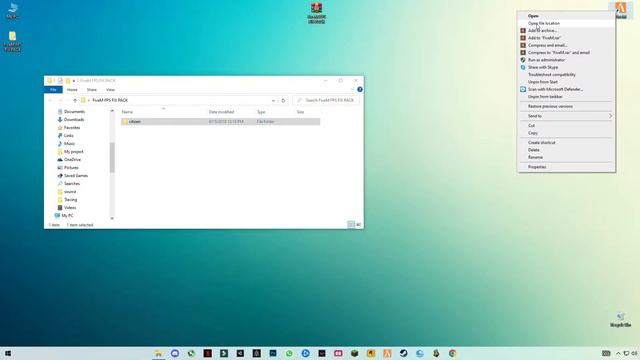Expand the address bar history dropdown

[273, 100]
